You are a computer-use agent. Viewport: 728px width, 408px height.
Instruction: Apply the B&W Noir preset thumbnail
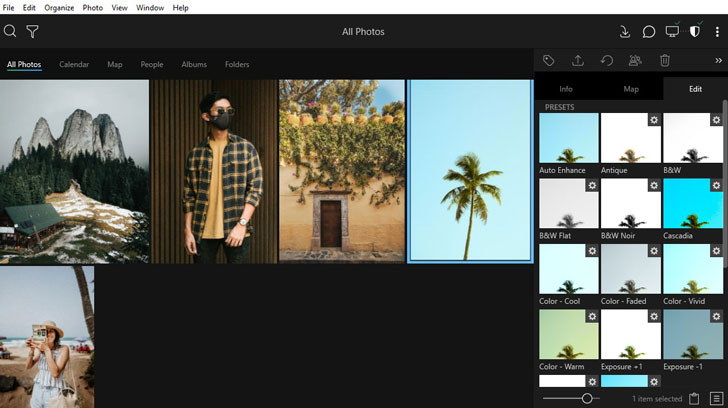point(630,203)
